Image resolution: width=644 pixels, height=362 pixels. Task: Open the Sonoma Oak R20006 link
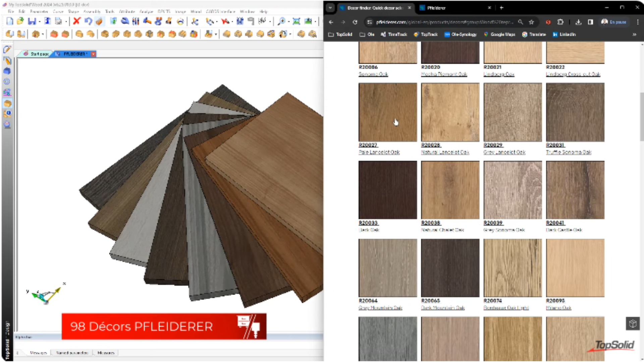(373, 74)
